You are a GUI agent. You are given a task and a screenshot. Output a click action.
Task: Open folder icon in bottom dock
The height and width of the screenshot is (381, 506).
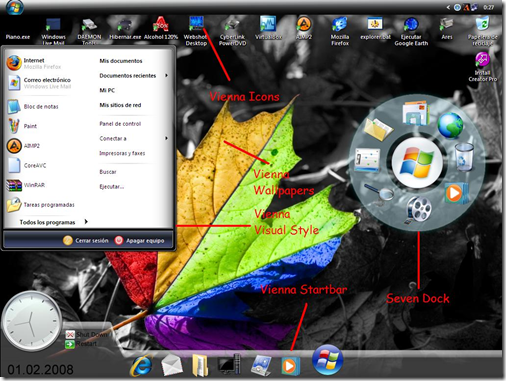200,365
